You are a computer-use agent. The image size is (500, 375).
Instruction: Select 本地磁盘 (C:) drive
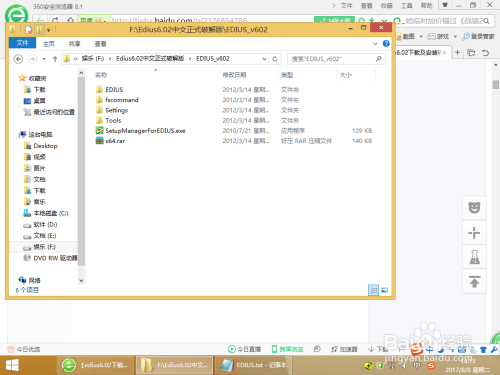click(x=46, y=213)
